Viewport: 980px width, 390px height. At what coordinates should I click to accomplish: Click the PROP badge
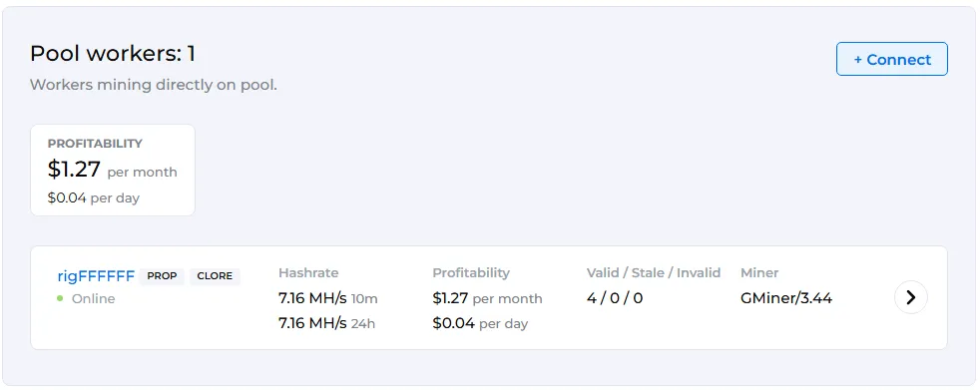point(162,276)
